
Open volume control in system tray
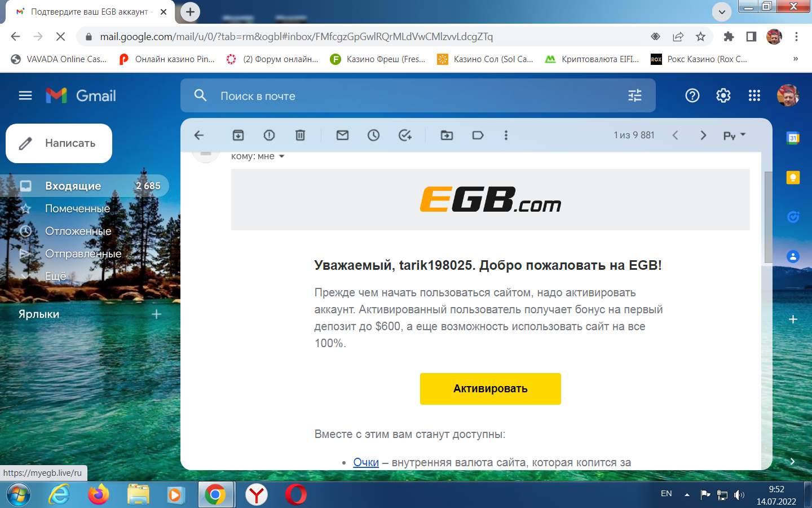coord(739,495)
